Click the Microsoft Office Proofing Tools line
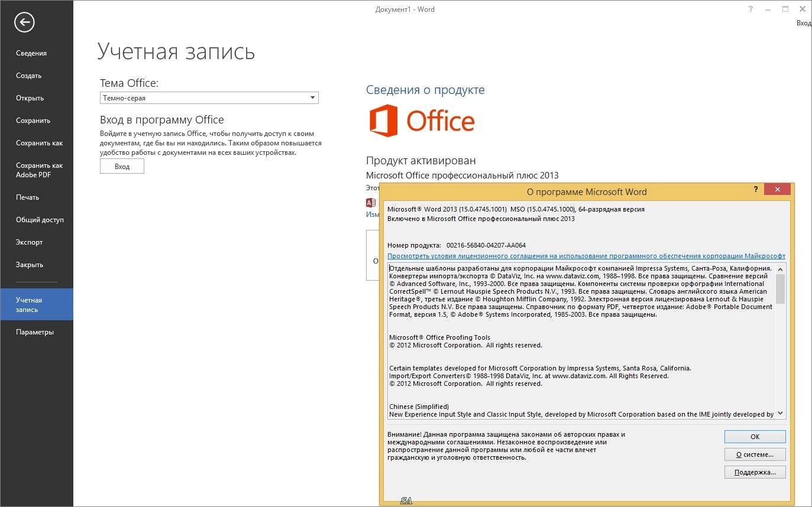812x507 pixels. [439, 337]
